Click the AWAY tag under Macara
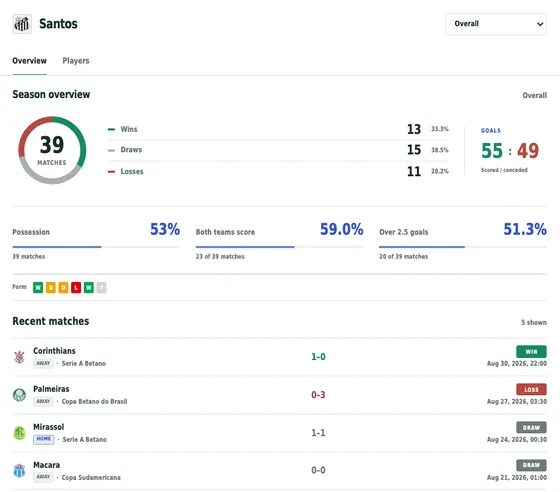The image size is (560, 492). click(43, 477)
